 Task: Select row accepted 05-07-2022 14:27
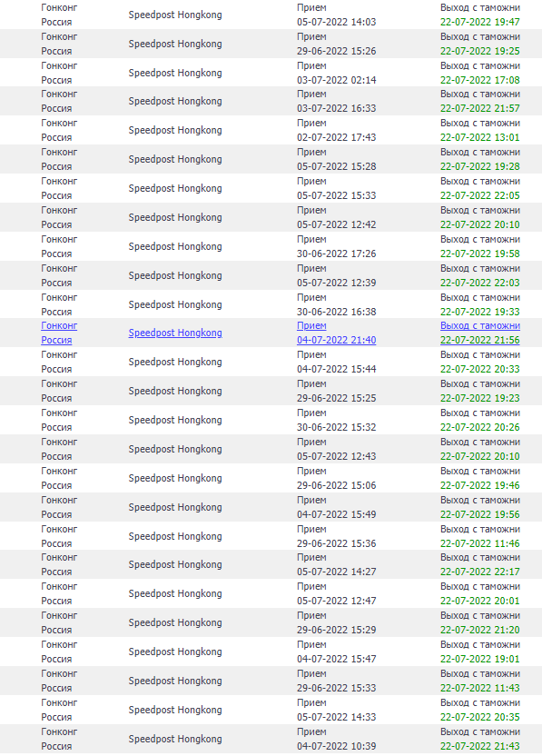[271, 564]
